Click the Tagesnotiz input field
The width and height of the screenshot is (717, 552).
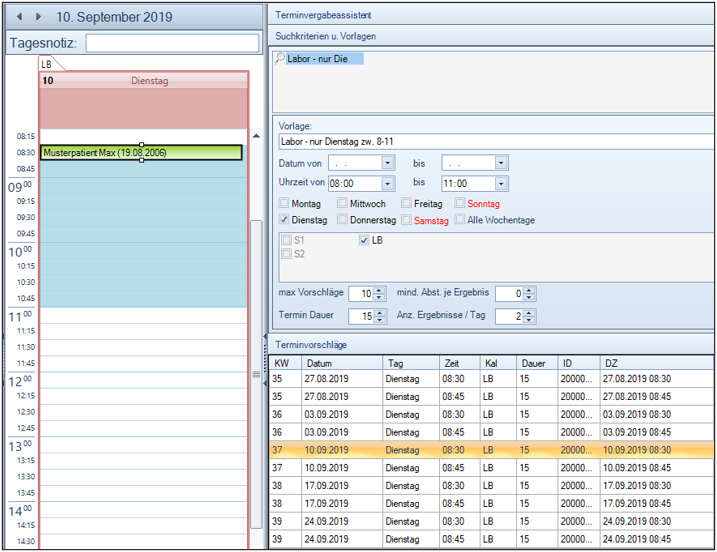172,43
